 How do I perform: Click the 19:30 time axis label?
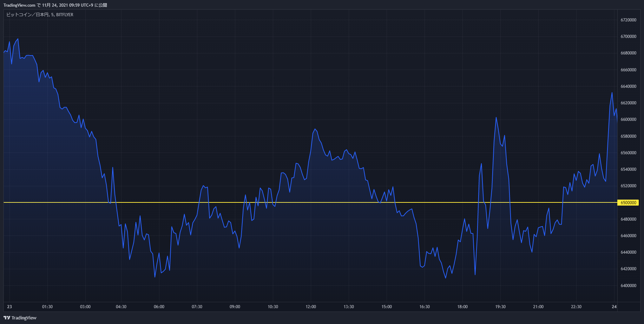[500, 307]
